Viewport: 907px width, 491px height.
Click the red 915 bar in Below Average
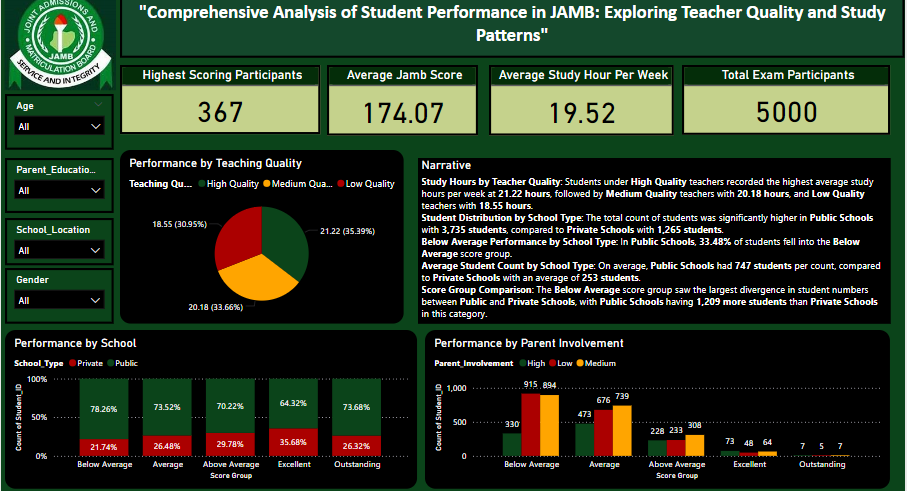530,425
